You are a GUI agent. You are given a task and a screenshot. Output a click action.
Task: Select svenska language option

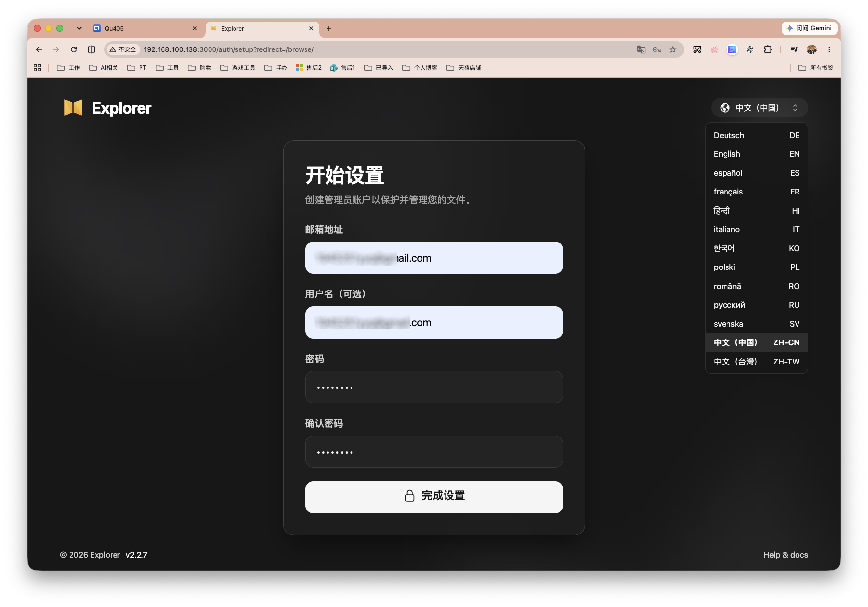point(756,324)
